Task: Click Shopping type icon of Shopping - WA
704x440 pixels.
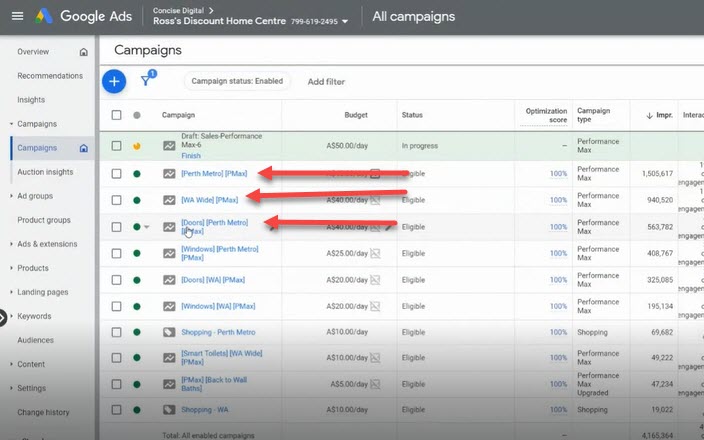Action: coord(169,409)
